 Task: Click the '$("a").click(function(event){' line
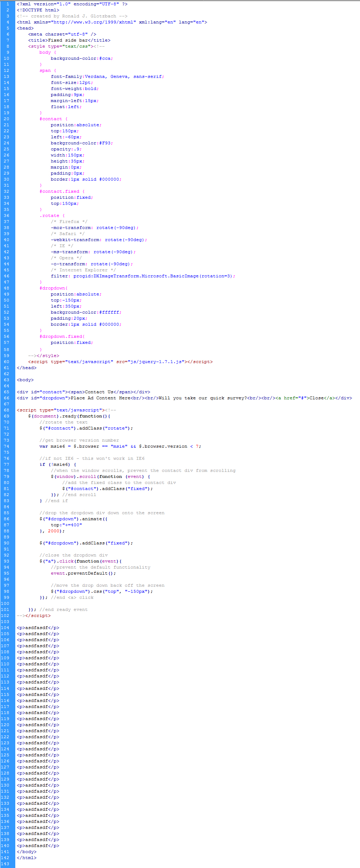pyautogui.click(x=80, y=561)
